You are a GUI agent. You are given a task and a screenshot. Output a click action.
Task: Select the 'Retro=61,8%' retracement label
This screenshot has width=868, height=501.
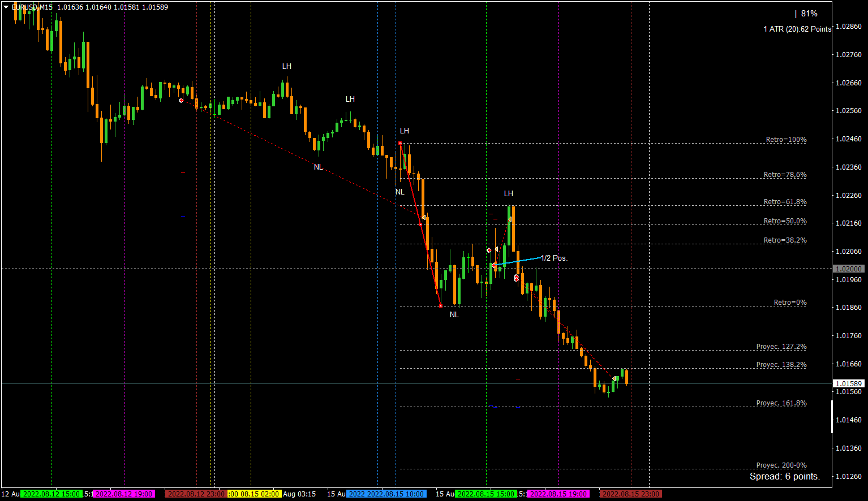(785, 202)
